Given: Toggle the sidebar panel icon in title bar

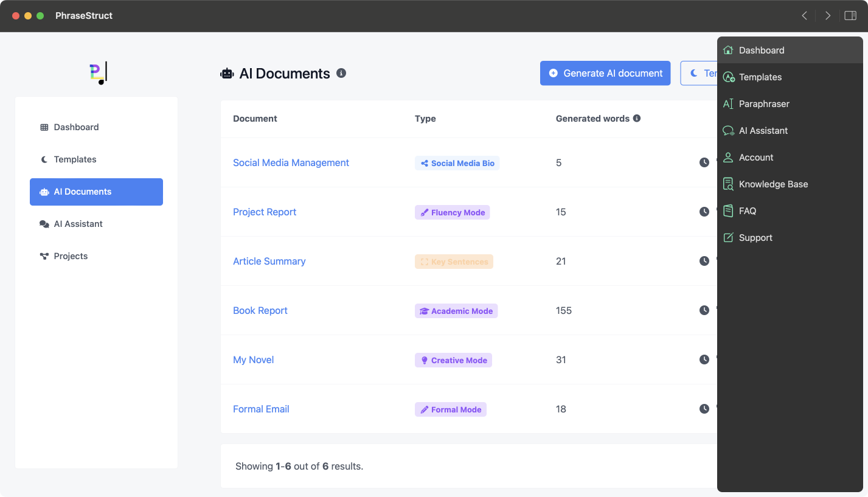Looking at the screenshot, I should (850, 16).
